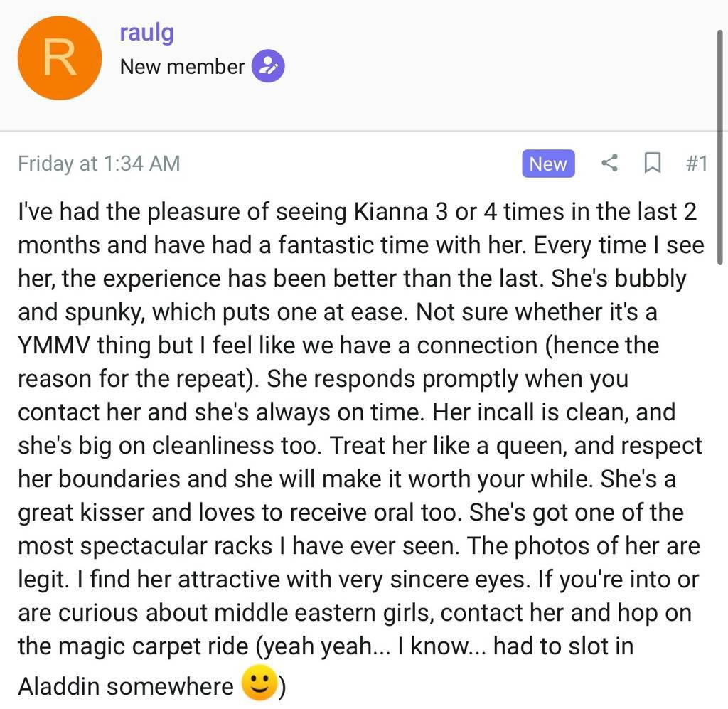
Task: Click the smiley emoji in the post
Action: pyautogui.click(x=259, y=685)
